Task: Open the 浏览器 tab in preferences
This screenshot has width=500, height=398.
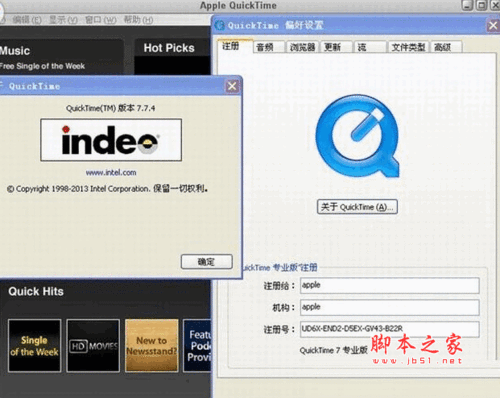Action: 302,47
